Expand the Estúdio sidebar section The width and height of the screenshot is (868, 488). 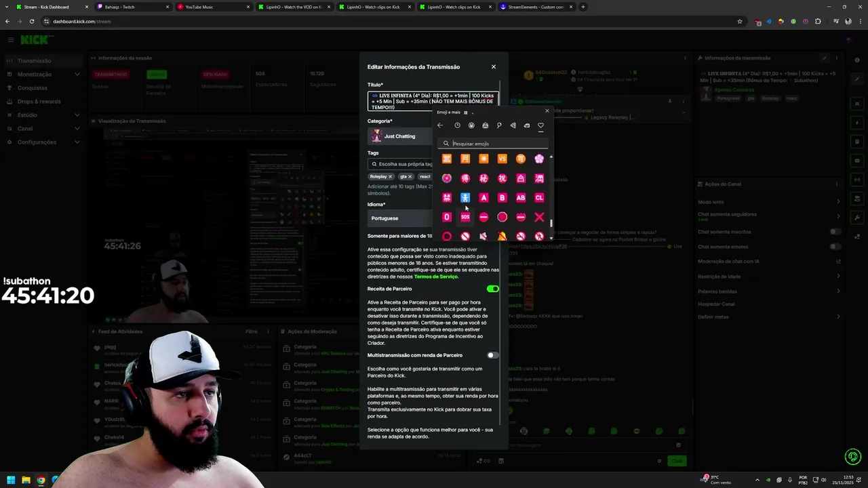pyautogui.click(x=43, y=115)
